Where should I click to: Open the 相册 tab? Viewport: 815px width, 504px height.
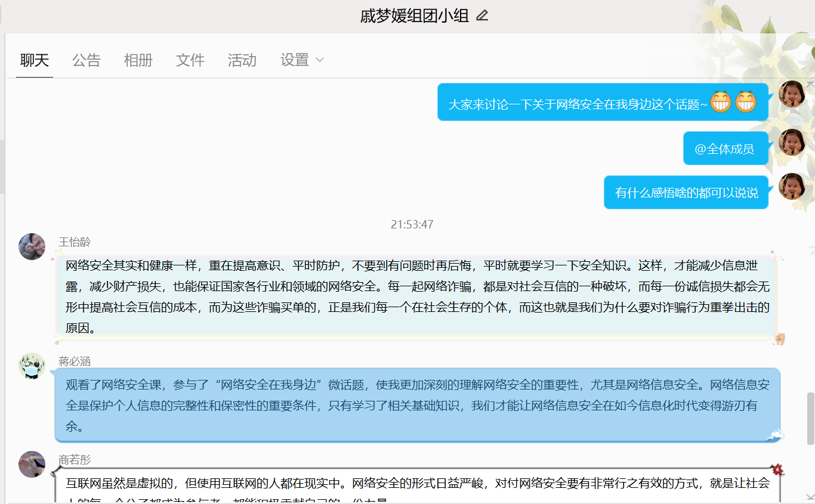tap(138, 60)
